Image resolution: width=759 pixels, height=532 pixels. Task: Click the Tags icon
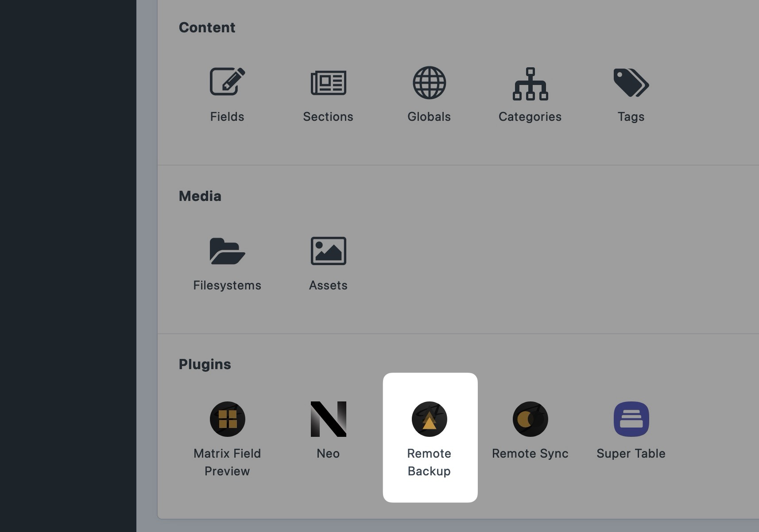pyautogui.click(x=631, y=83)
